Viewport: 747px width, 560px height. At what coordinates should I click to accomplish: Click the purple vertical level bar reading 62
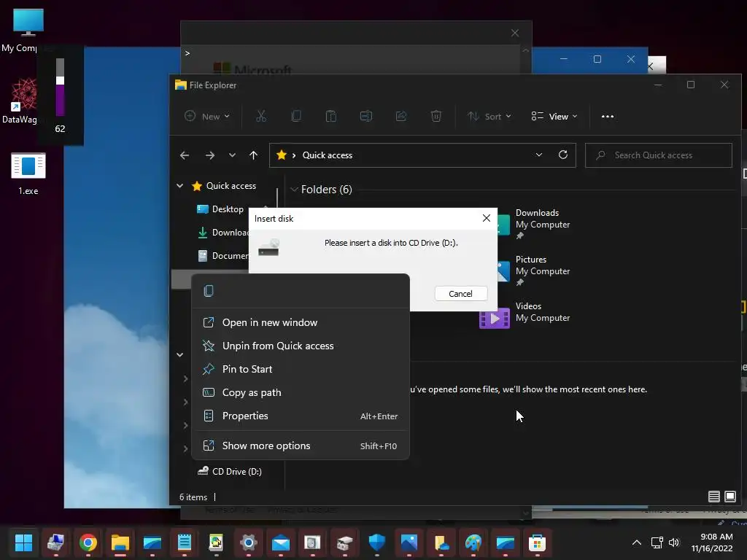click(x=60, y=87)
